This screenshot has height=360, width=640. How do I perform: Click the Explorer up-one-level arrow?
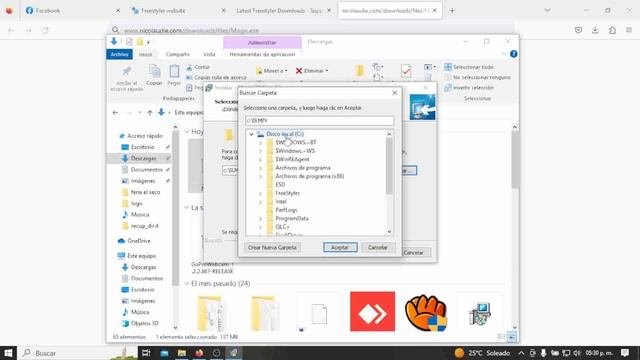coord(150,113)
